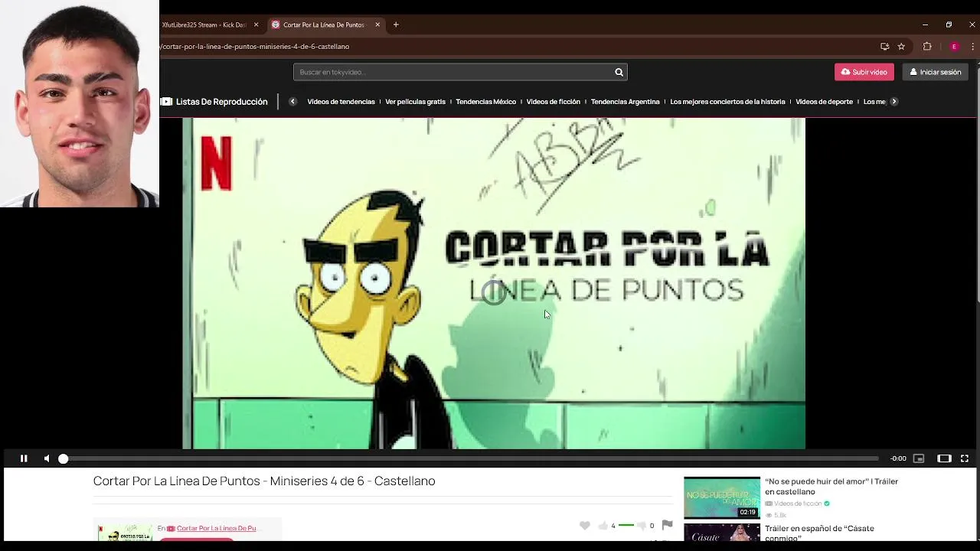Mute the video using the speaker icon

coord(47,458)
